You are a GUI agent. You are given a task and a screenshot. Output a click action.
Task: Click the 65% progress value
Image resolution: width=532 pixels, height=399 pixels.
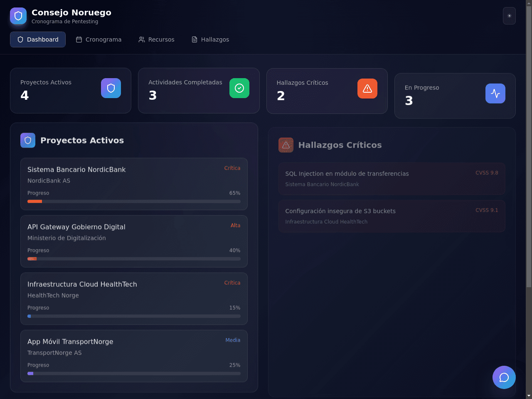click(235, 193)
